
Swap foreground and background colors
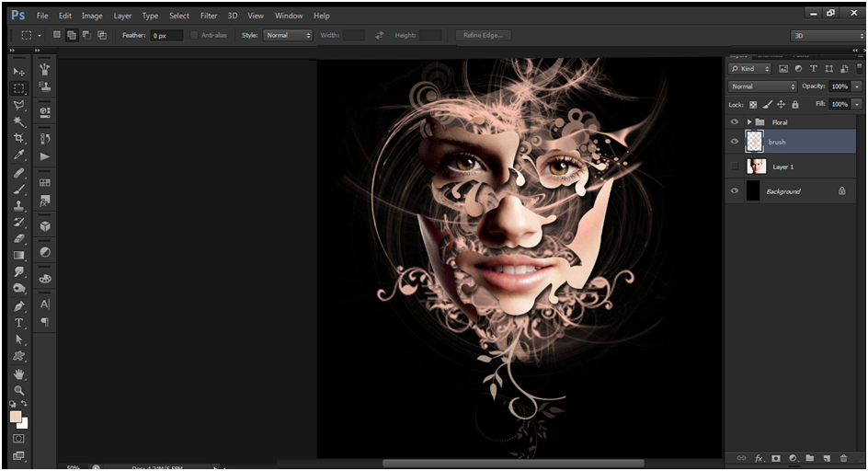pyautogui.click(x=24, y=404)
